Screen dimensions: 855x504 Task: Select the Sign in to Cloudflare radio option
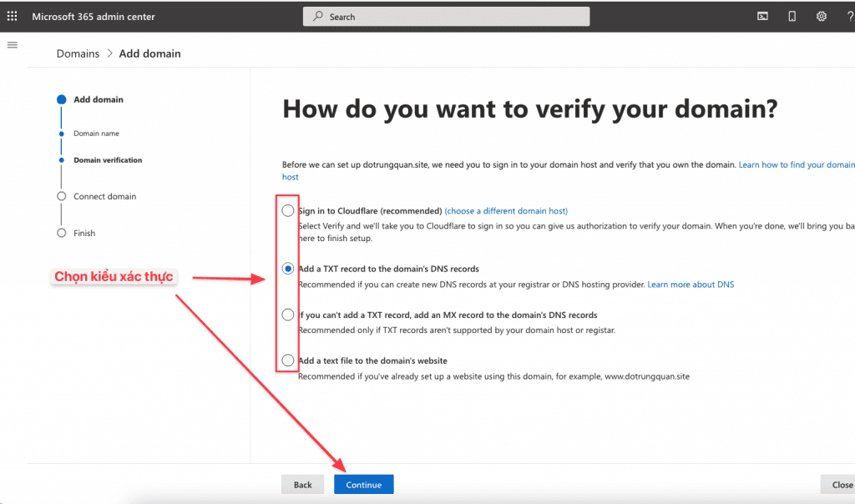(288, 211)
